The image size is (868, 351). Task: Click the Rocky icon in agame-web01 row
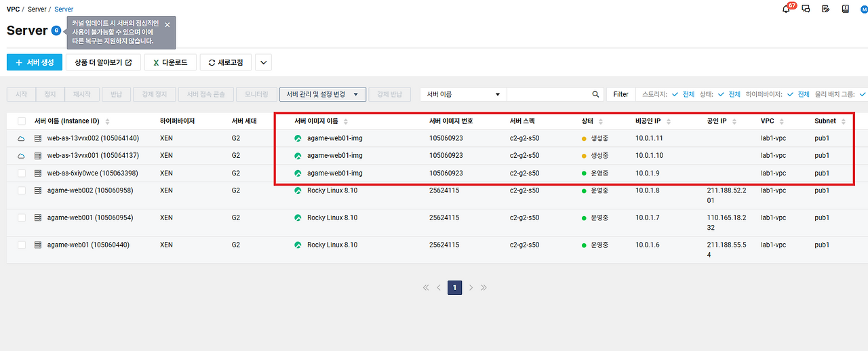298,245
